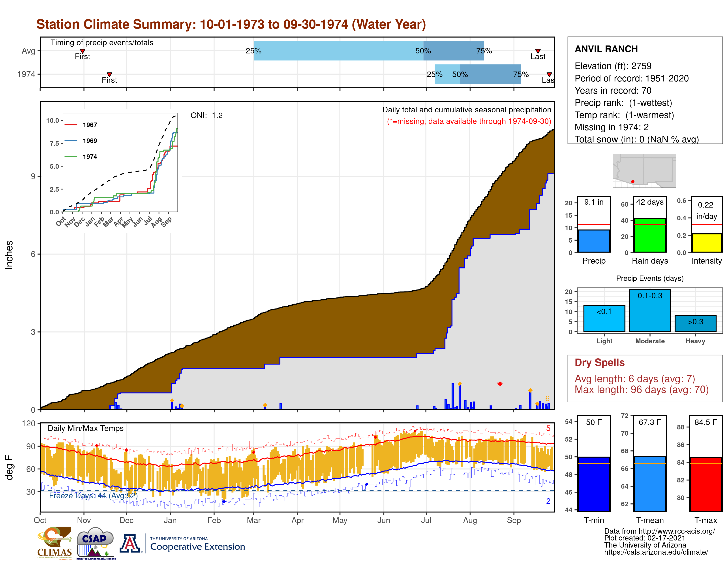Click the ONI: -1.2 label
728x563 pixels.
coord(206,115)
